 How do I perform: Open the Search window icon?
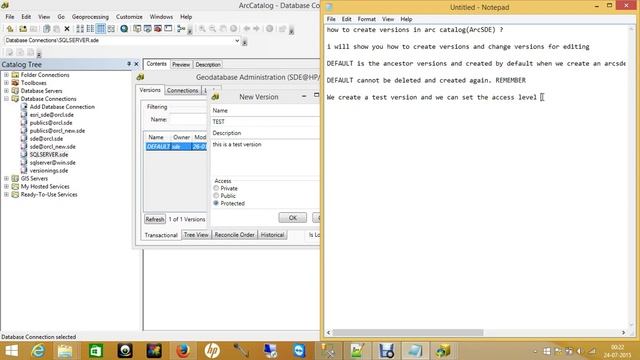pyautogui.click(x=147, y=29)
